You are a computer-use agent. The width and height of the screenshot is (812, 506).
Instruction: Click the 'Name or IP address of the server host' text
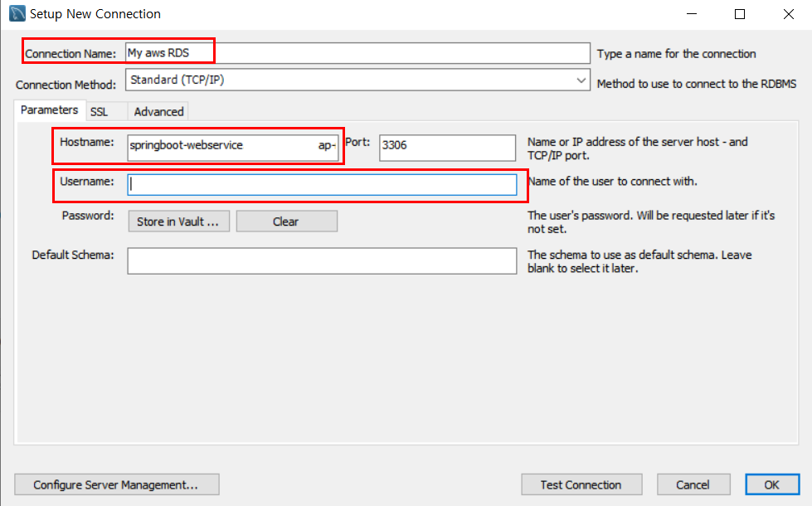638,148
